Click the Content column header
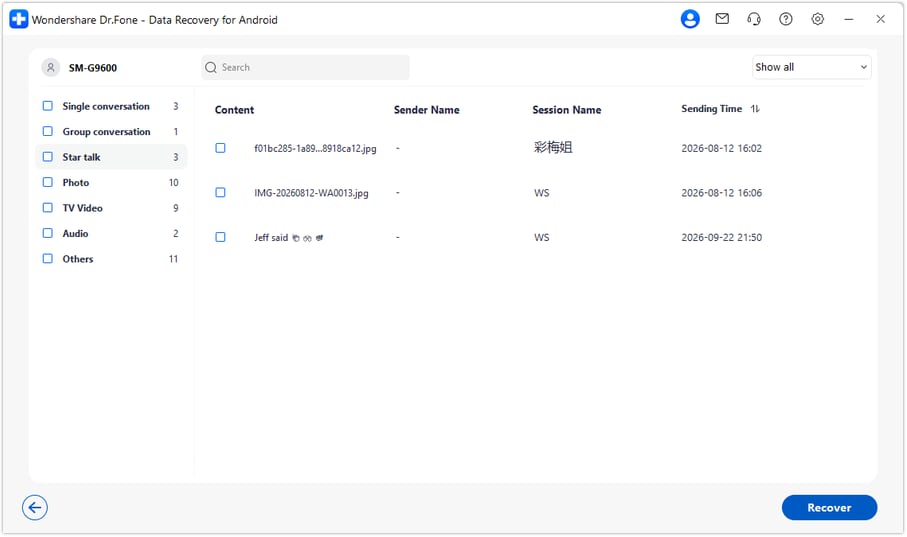This screenshot has height=537, width=907. [234, 110]
